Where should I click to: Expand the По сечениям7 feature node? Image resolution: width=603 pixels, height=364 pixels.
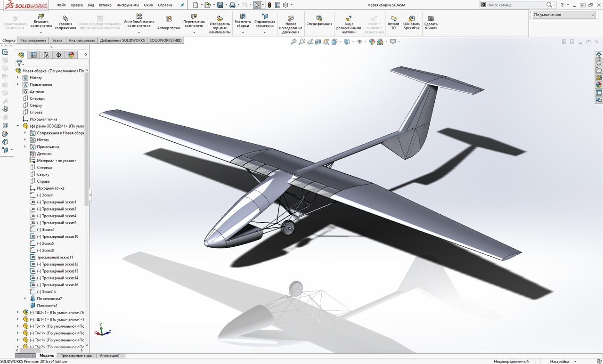tap(25, 299)
